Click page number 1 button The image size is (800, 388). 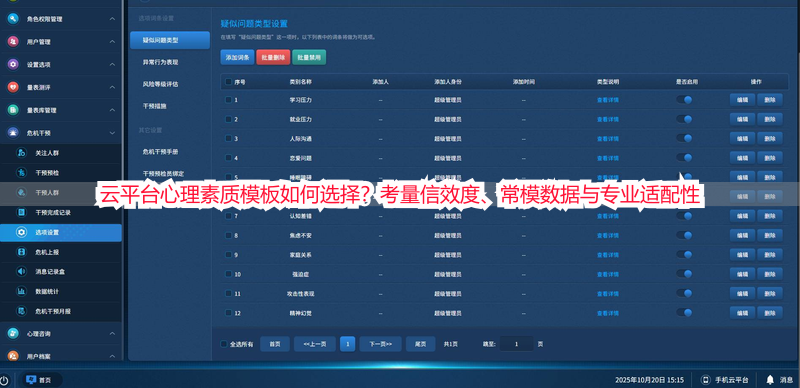click(x=347, y=344)
